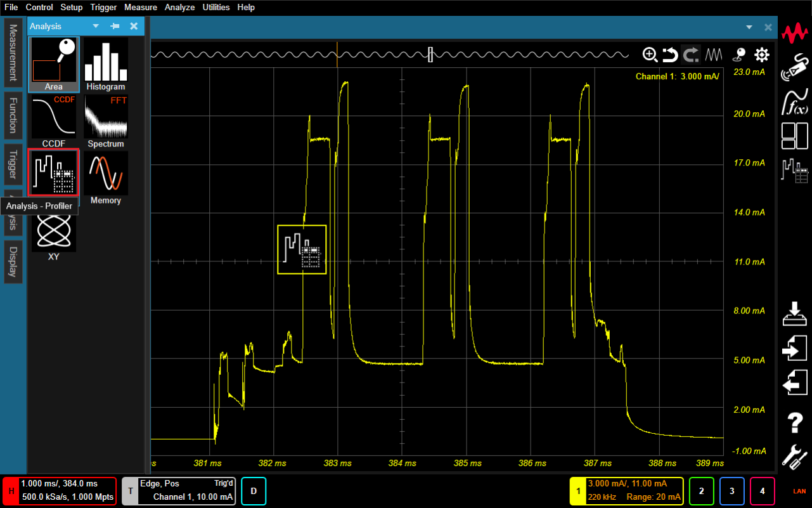This screenshot has width=812, height=508.
Task: Open the Control menu
Action: click(x=39, y=8)
